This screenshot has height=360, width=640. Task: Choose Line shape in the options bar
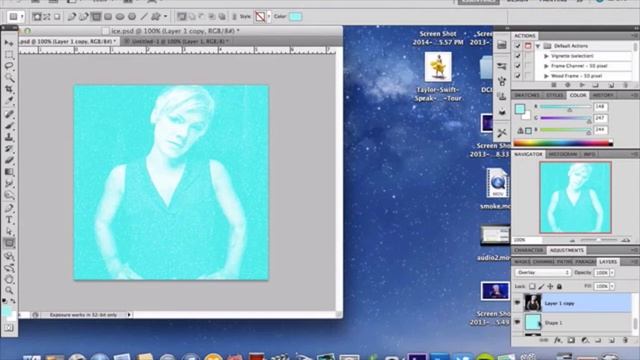click(144, 17)
